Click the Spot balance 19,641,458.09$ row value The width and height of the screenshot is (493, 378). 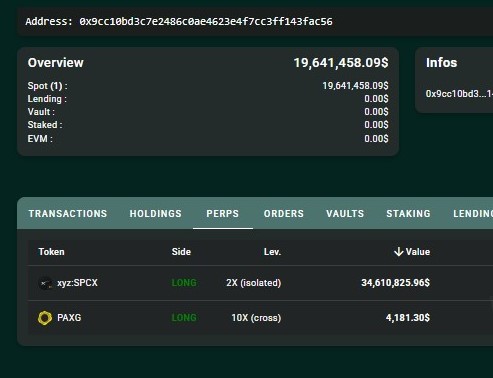tap(355, 86)
